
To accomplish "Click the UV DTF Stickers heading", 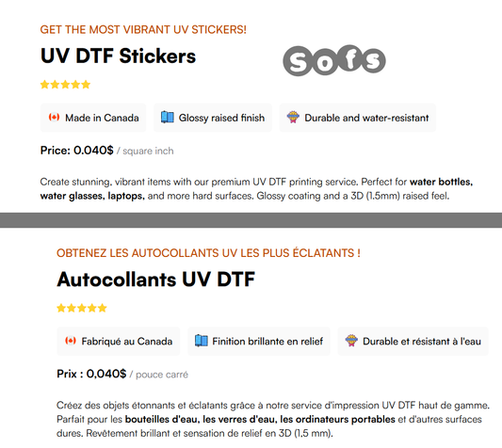I will tap(118, 56).
